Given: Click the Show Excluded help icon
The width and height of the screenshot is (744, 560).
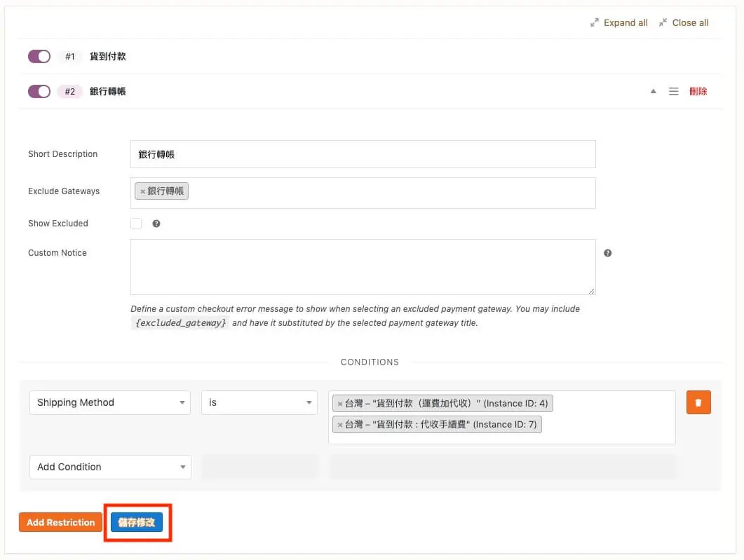Looking at the screenshot, I should tap(156, 224).
